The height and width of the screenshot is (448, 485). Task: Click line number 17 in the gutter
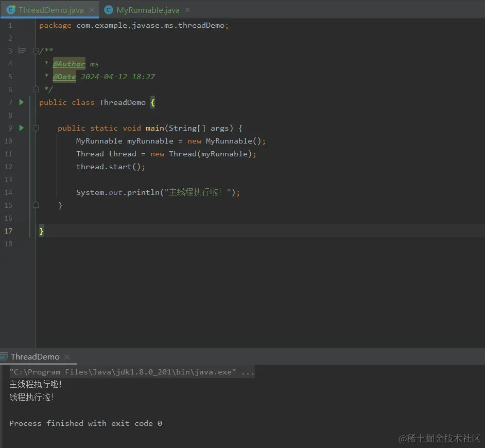click(x=8, y=231)
